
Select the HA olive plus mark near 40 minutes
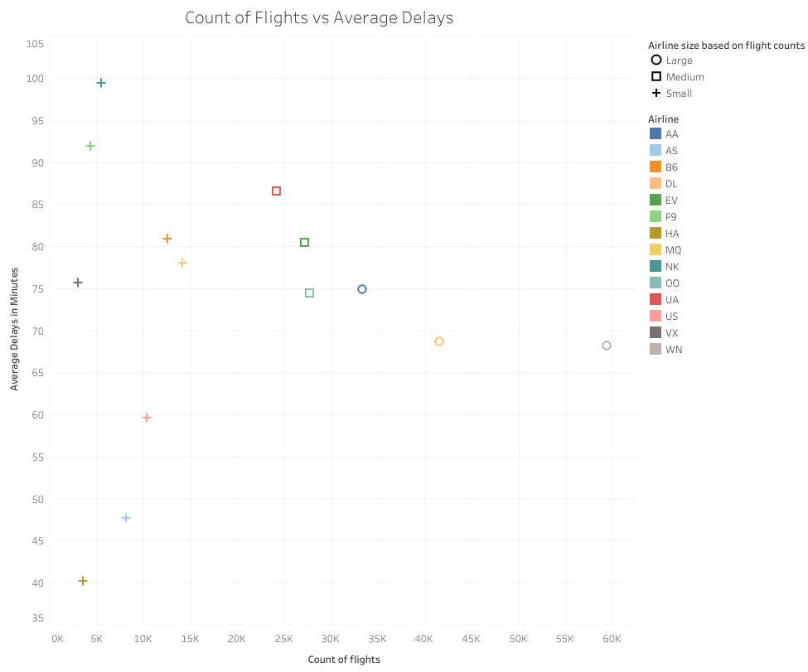pos(83,581)
